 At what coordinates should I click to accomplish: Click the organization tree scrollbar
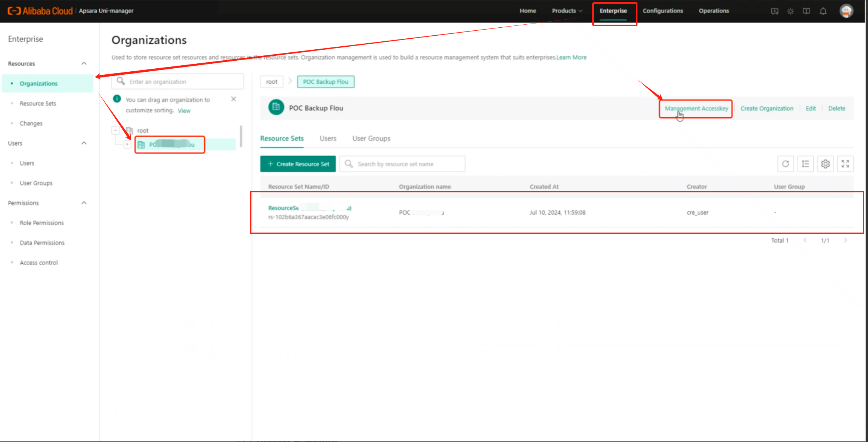click(x=241, y=136)
